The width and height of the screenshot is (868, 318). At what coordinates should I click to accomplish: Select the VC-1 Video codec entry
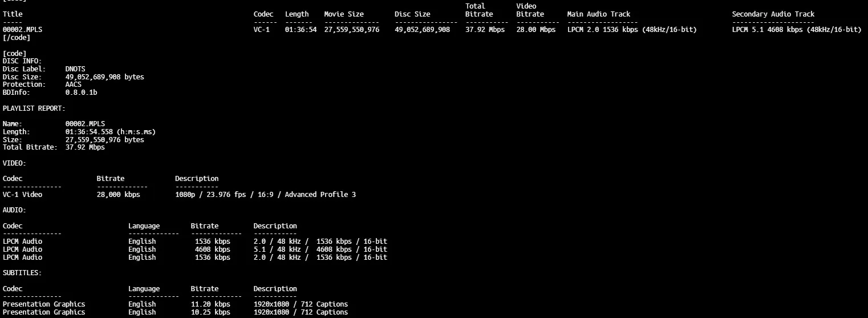coord(22,195)
